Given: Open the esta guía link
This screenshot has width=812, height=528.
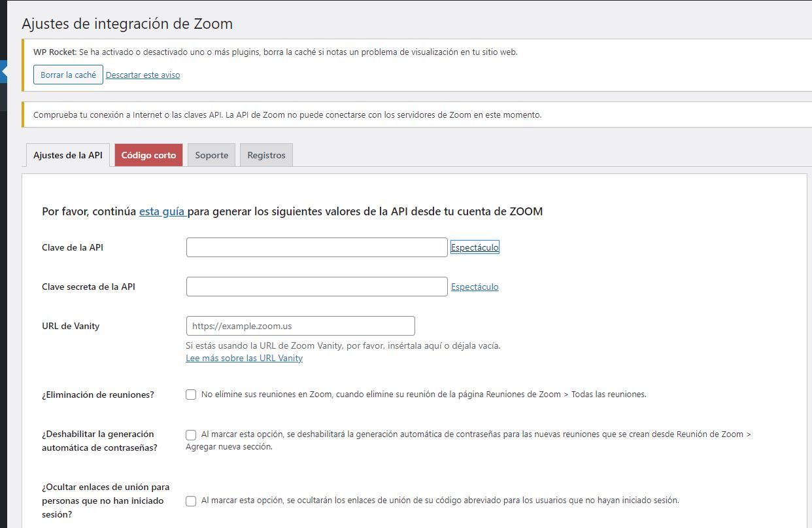Looking at the screenshot, I should 163,211.
